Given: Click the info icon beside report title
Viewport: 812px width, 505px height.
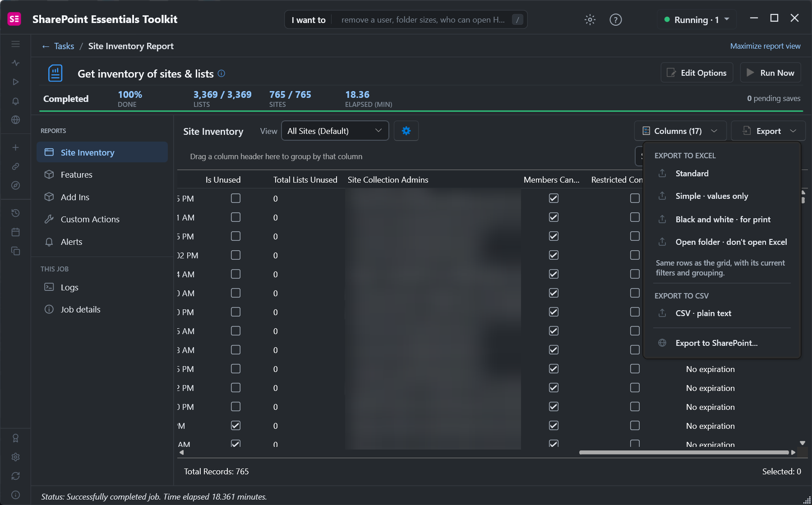Looking at the screenshot, I should pos(221,73).
